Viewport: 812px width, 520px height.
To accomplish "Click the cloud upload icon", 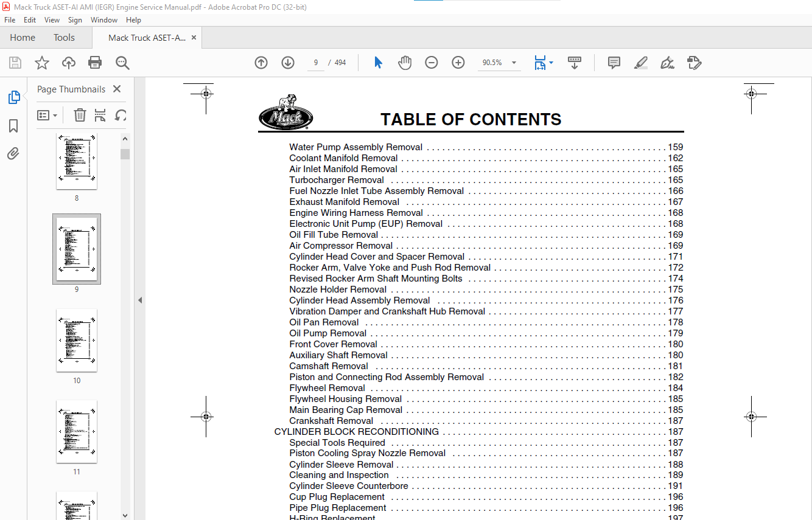I will 69,63.
